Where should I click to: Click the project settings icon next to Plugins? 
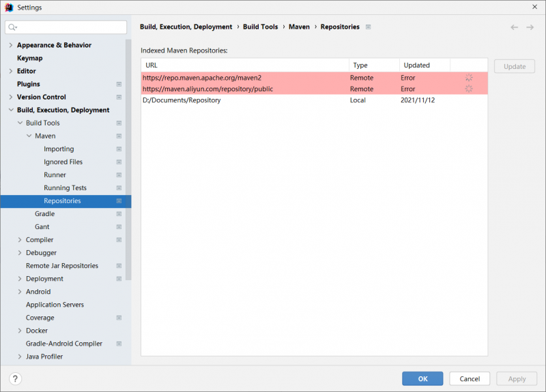119,85
